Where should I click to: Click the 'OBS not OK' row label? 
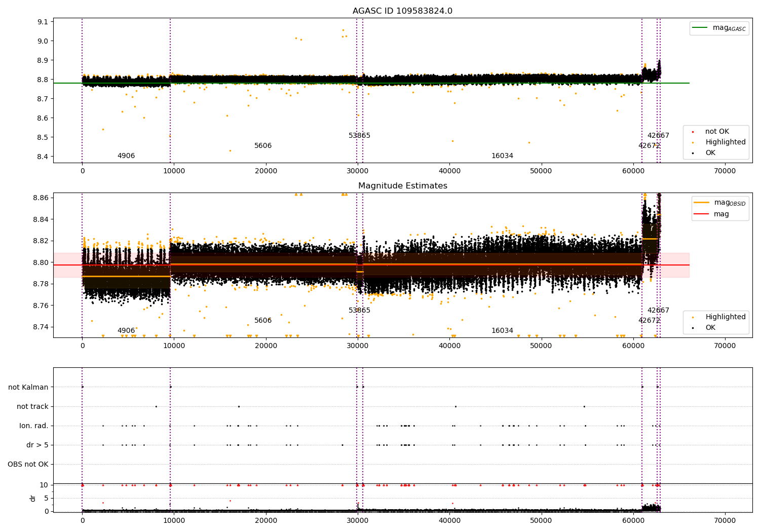click(x=28, y=465)
